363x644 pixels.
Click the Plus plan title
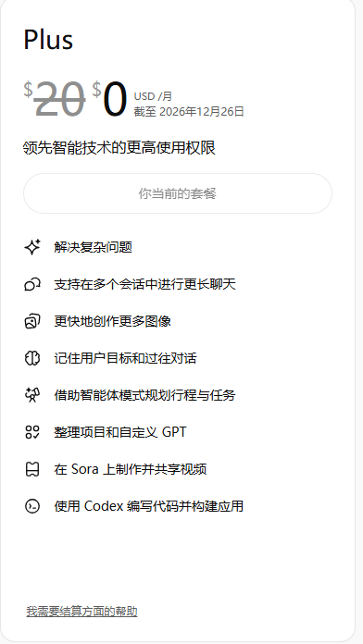pyautogui.click(x=48, y=40)
